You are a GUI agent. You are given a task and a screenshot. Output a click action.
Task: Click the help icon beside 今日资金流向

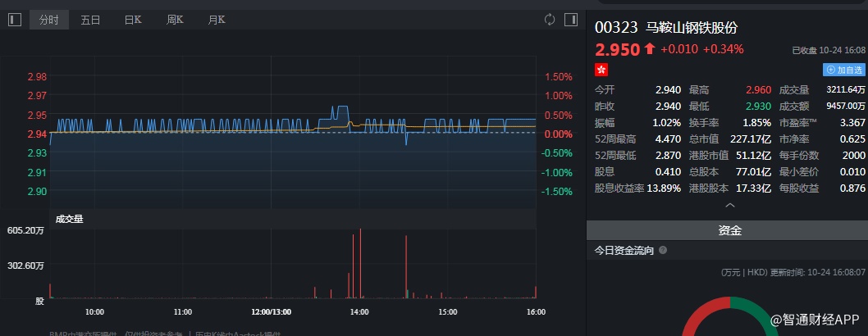[x=663, y=251]
